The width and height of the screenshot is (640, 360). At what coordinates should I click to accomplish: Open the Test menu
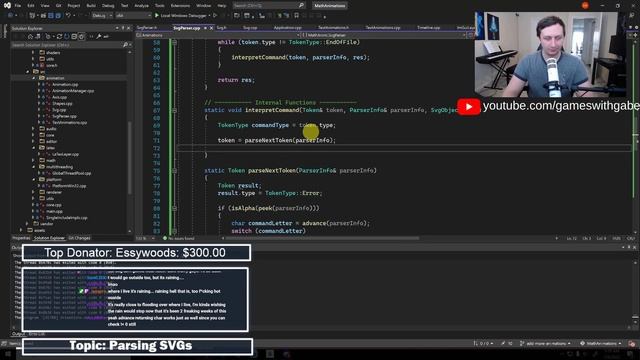point(124,6)
